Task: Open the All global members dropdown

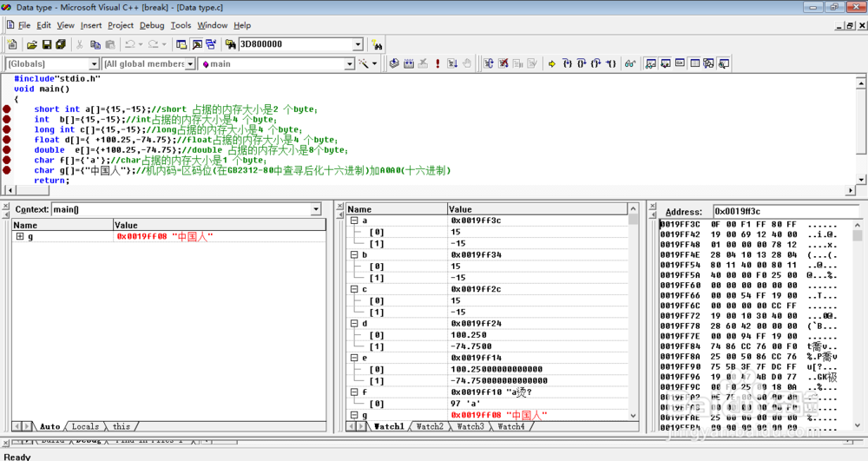Action: tap(190, 64)
